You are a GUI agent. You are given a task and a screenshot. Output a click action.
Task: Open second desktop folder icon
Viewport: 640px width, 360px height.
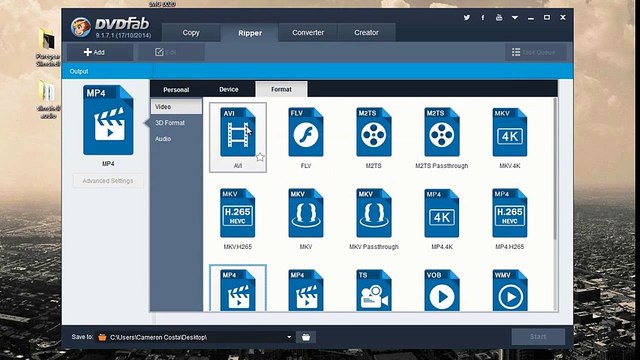pos(48,99)
